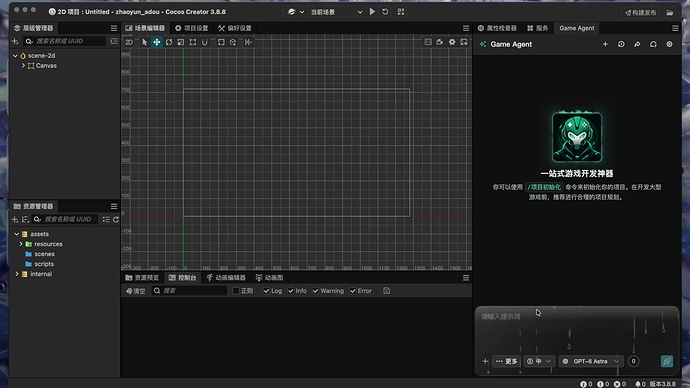
Task: Toggle the 正则 regex checkbox
Action: [x=236, y=291]
